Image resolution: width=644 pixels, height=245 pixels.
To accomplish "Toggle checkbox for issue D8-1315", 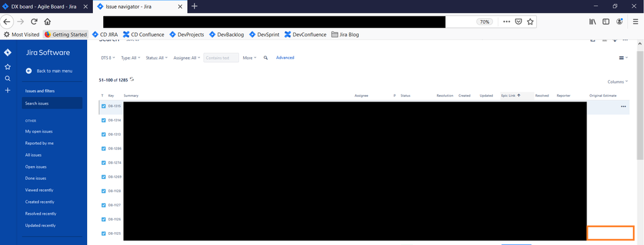I will coord(103,106).
